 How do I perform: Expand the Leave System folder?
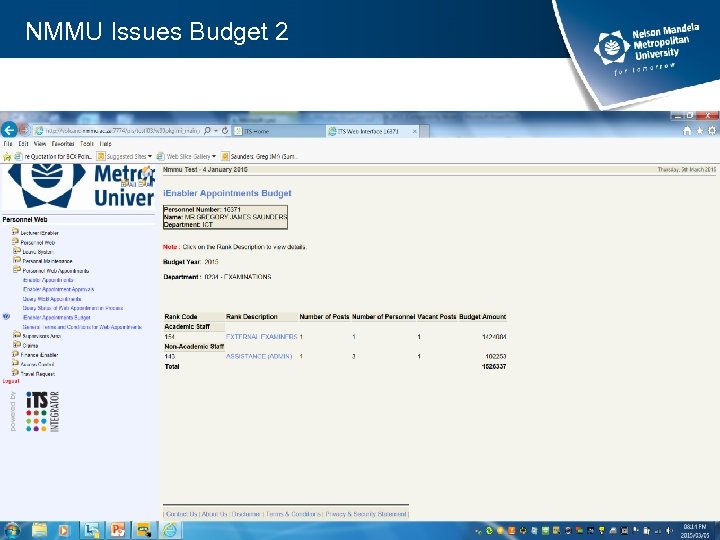(x=17, y=251)
